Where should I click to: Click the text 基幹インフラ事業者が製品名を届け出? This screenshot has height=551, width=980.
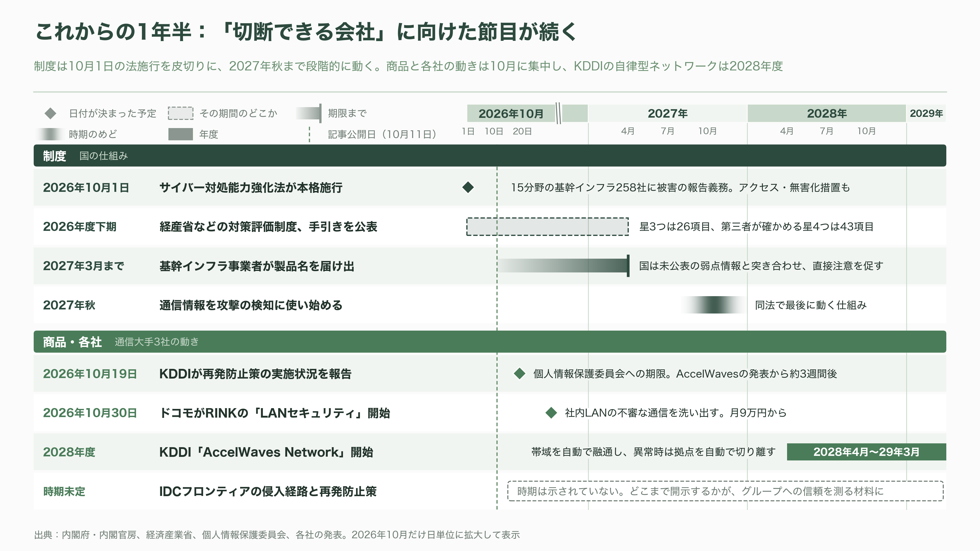click(x=257, y=266)
